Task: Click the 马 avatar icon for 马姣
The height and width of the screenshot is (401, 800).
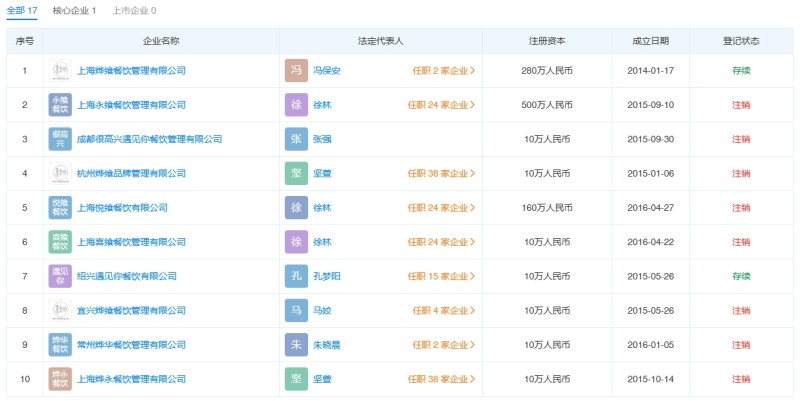Action: tap(296, 310)
